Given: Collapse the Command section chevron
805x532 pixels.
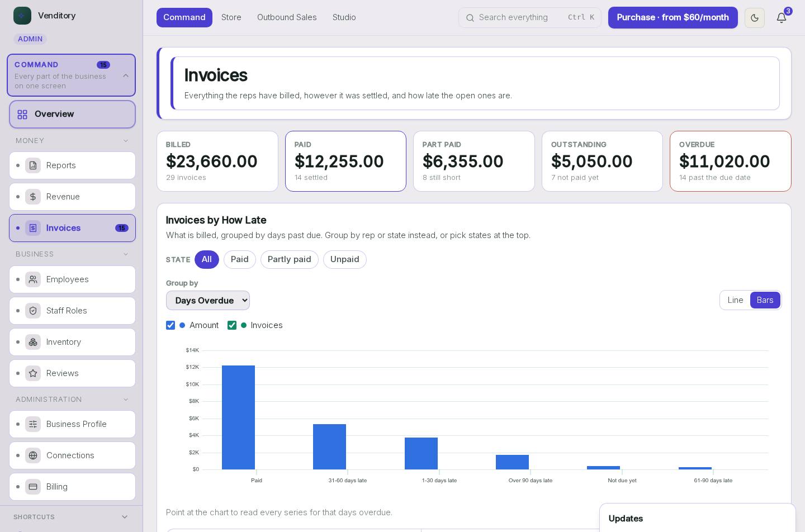Looking at the screenshot, I should pos(126,75).
